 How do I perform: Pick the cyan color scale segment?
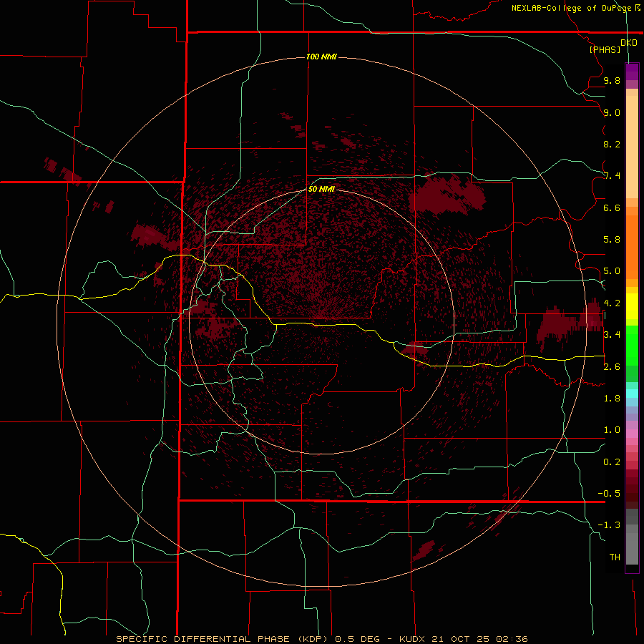click(x=632, y=394)
